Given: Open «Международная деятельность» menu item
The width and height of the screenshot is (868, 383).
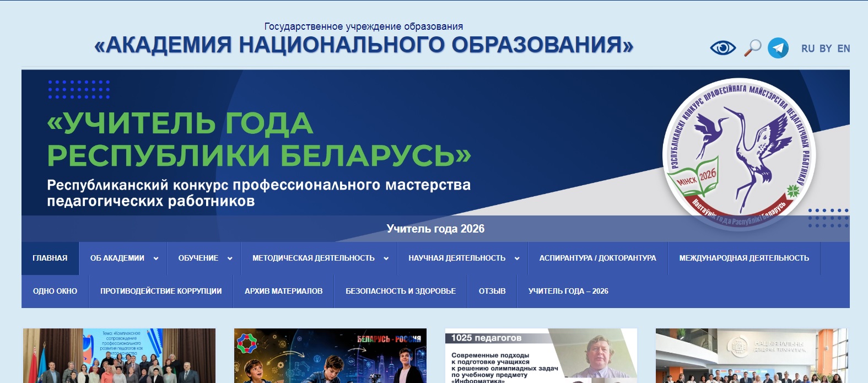Looking at the screenshot, I should (x=744, y=258).
